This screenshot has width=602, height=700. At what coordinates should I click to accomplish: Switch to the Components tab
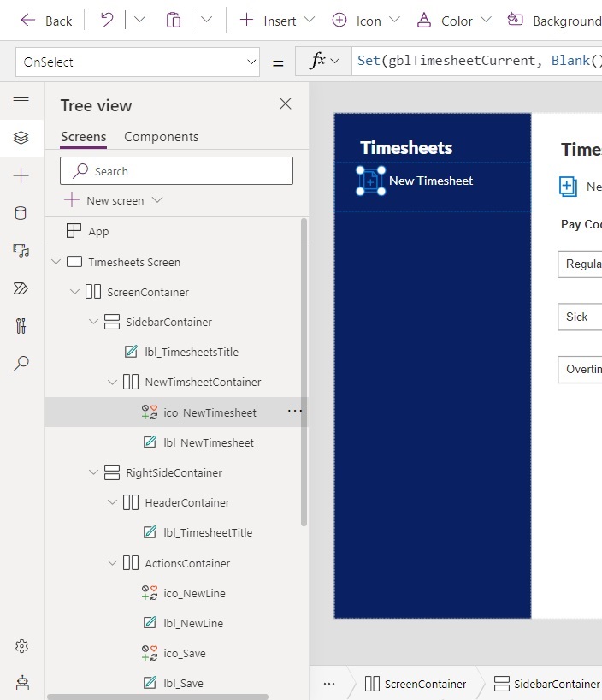(x=163, y=136)
